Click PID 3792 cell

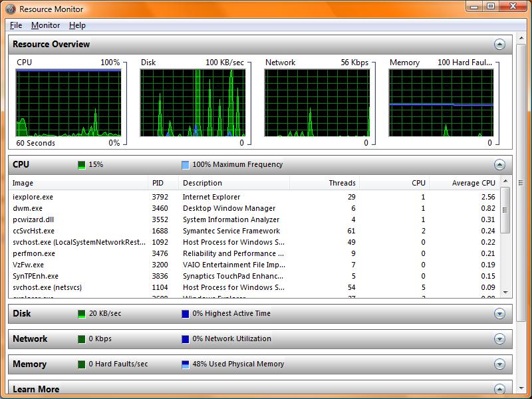tap(160, 197)
